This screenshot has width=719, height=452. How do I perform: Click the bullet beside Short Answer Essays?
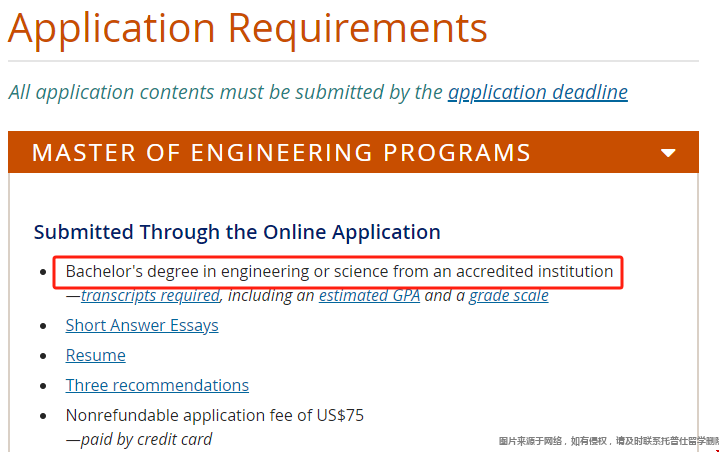[42, 326]
